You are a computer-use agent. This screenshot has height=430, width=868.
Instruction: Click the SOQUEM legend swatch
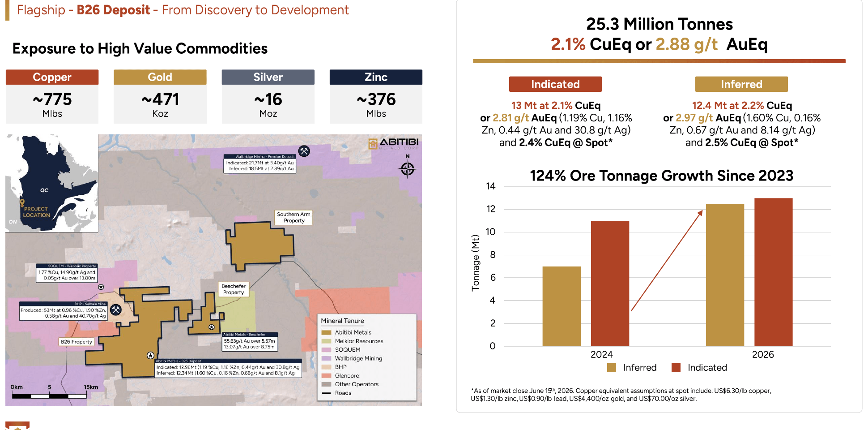[326, 350]
